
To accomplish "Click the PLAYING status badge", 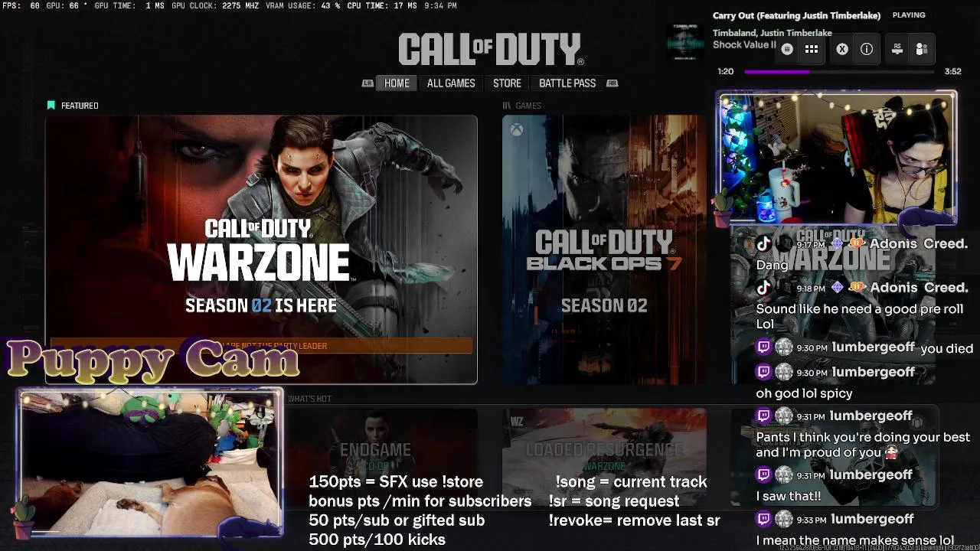I will (909, 15).
